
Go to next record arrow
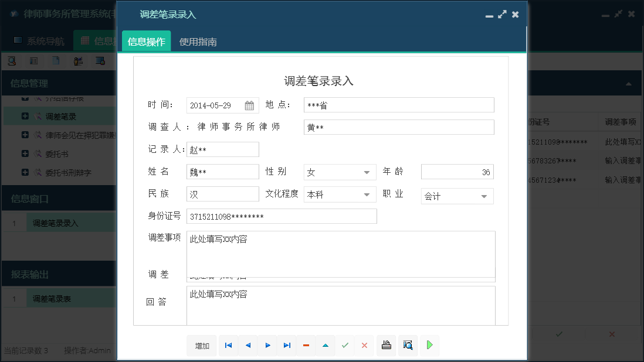pyautogui.click(x=267, y=346)
